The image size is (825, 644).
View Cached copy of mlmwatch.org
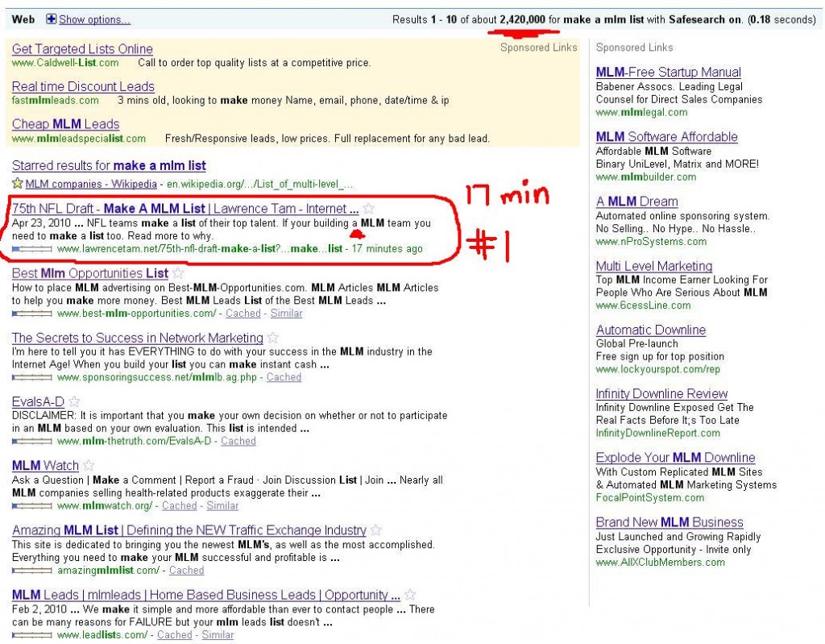pyautogui.click(x=180, y=505)
